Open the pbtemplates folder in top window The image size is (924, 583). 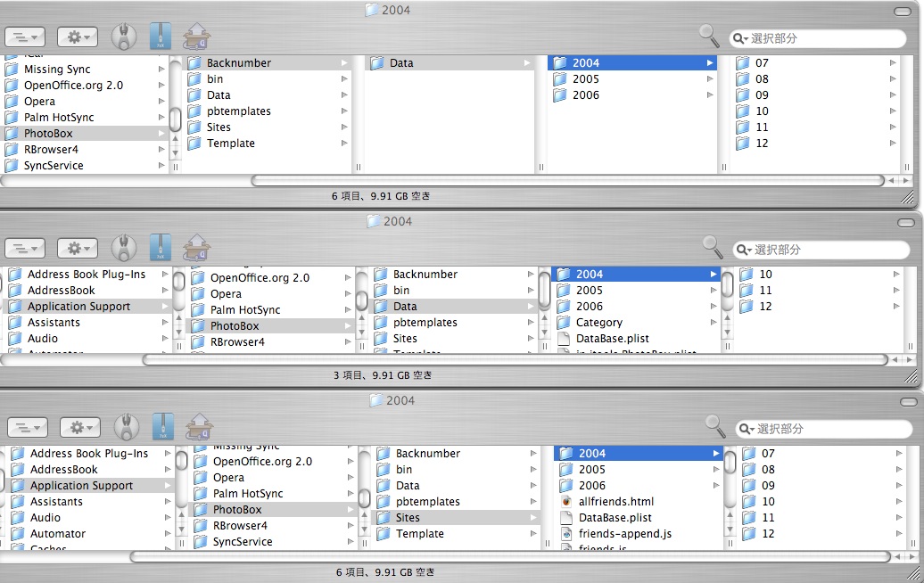pyautogui.click(x=238, y=111)
